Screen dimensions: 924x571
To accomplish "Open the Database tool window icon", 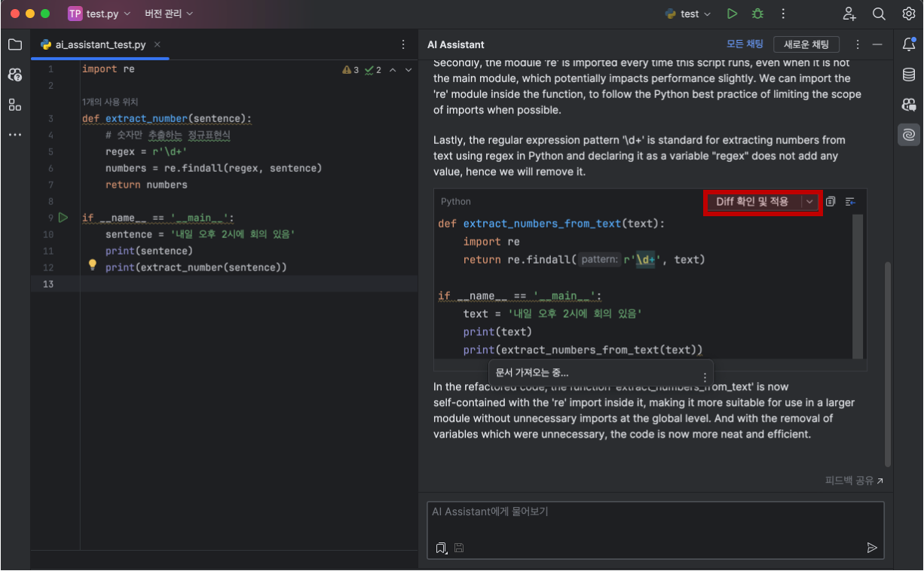I will [909, 75].
